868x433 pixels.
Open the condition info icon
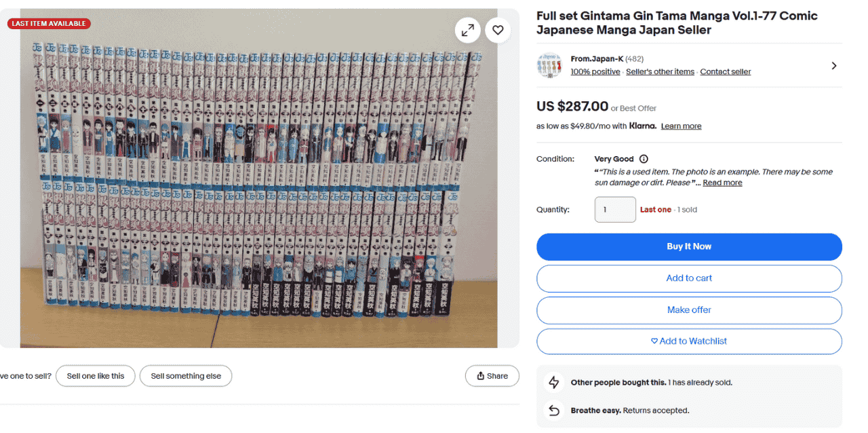coord(644,159)
